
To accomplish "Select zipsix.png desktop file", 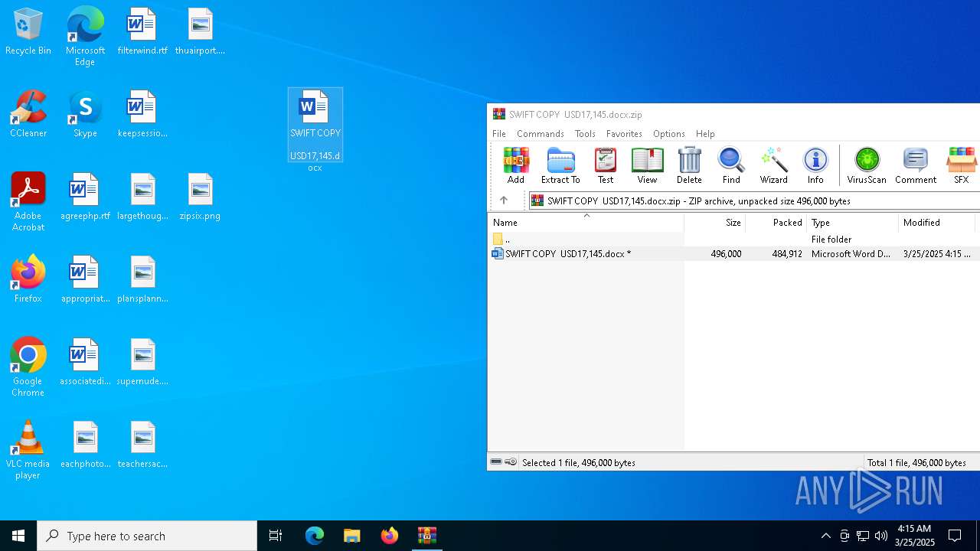I will click(x=200, y=197).
